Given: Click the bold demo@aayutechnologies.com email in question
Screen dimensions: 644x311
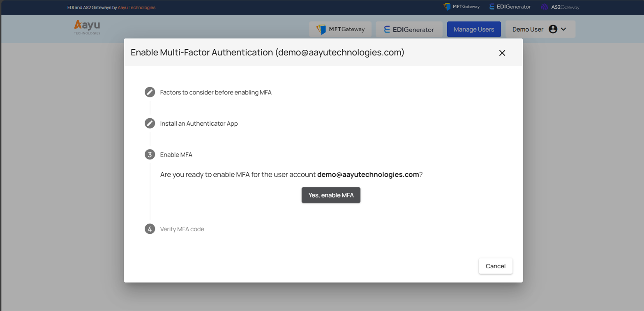Looking at the screenshot, I should 368,174.
